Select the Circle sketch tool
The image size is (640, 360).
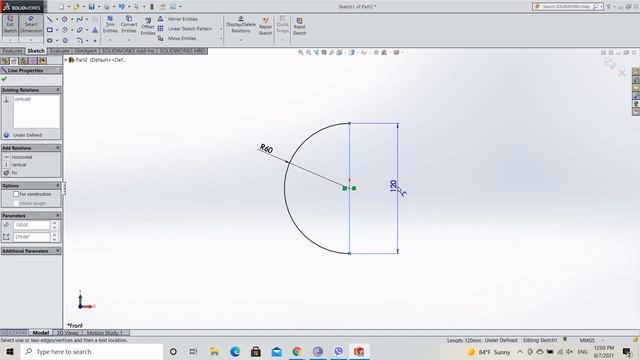pyautogui.click(x=64, y=19)
